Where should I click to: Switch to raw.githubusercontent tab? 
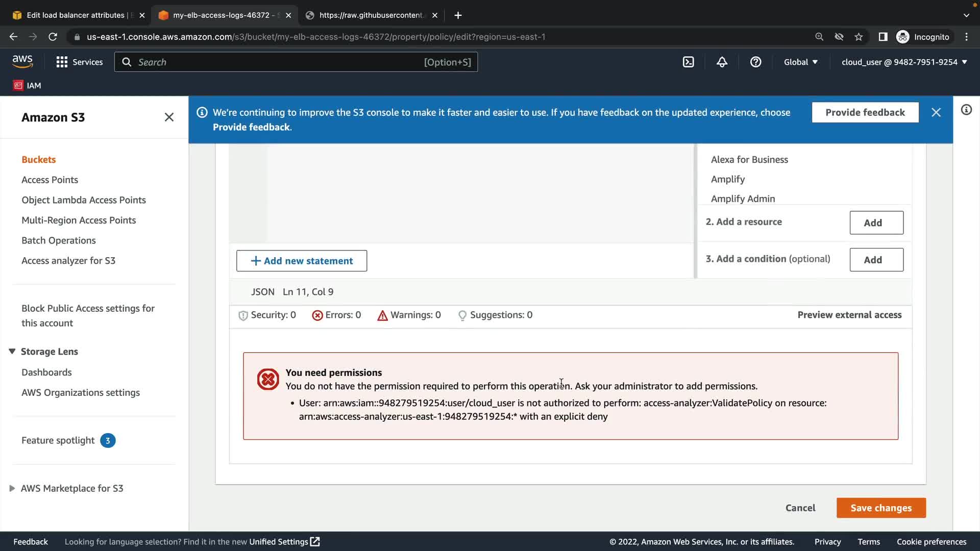pyautogui.click(x=370, y=15)
